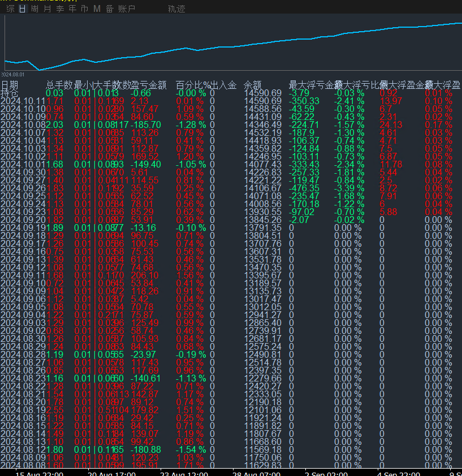462x476 pixels.
Task: Click the percentage 1.56 %
Action: pyautogui.click(x=190, y=275)
